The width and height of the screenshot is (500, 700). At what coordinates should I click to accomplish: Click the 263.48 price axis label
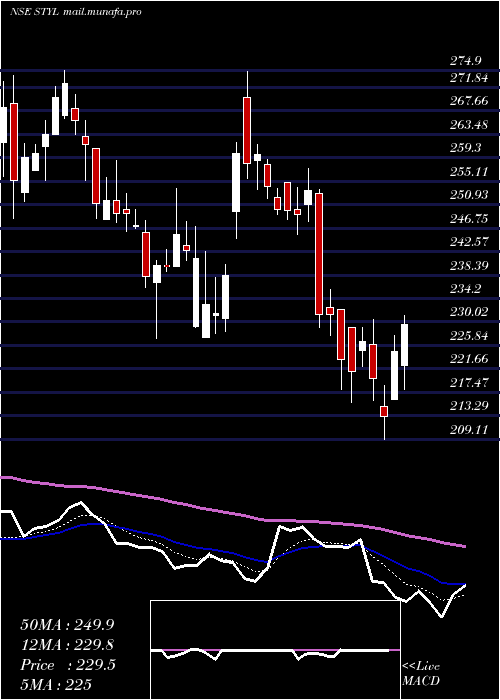point(468,125)
